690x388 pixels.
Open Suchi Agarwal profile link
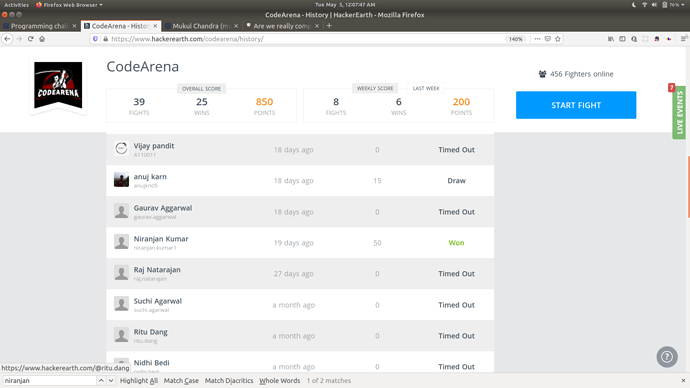[x=158, y=301]
